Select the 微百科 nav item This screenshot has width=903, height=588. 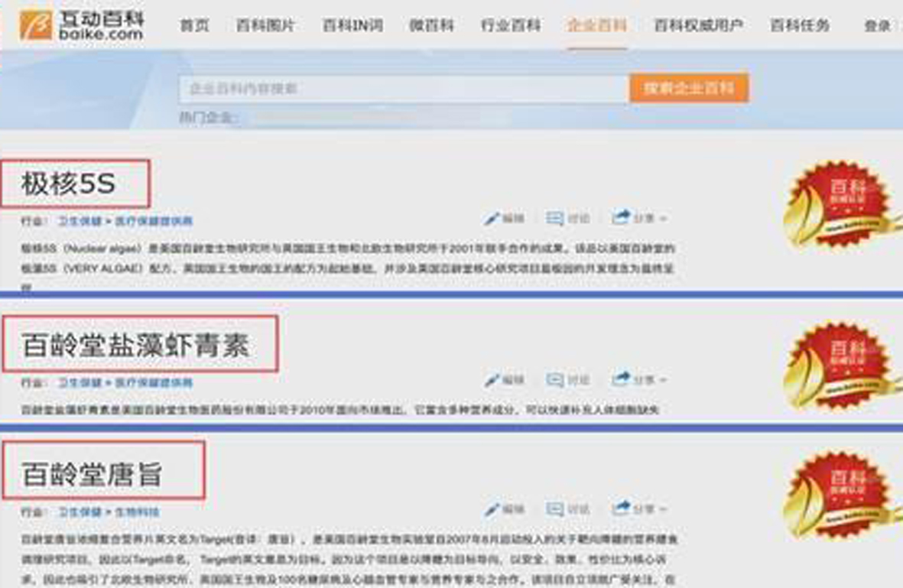431,25
